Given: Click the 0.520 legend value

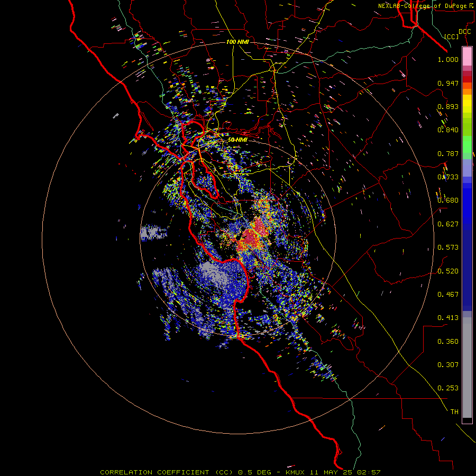Looking at the screenshot, I should point(448,271).
